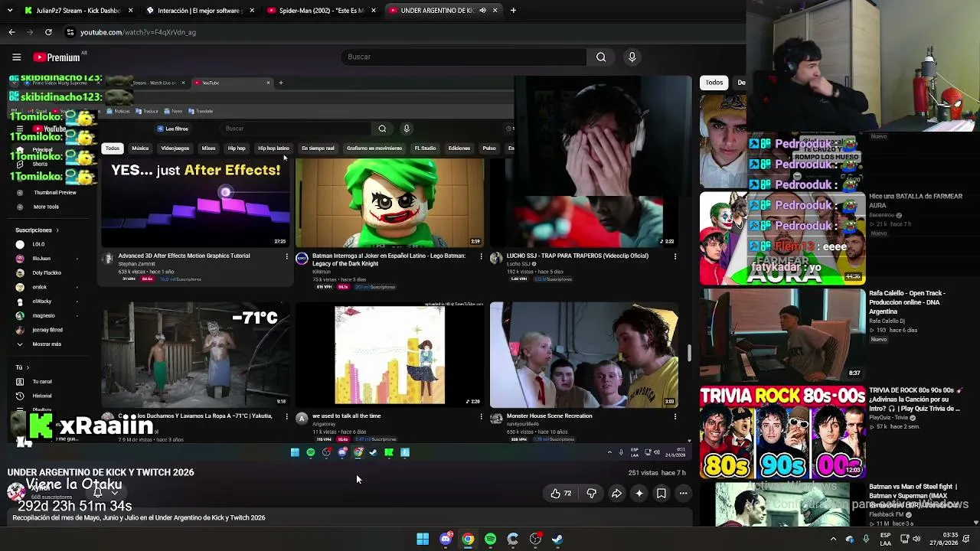Switch the ESP LAA input language

[885, 539]
